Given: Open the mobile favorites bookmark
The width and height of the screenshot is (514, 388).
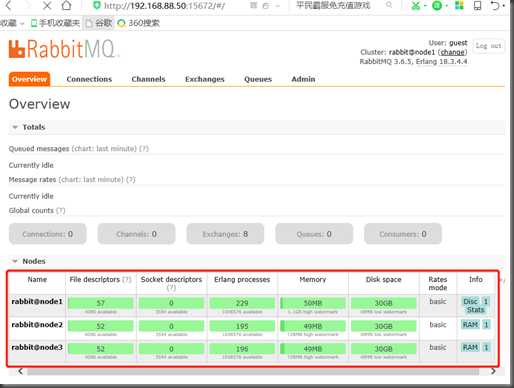Looking at the screenshot, I should click(x=55, y=23).
